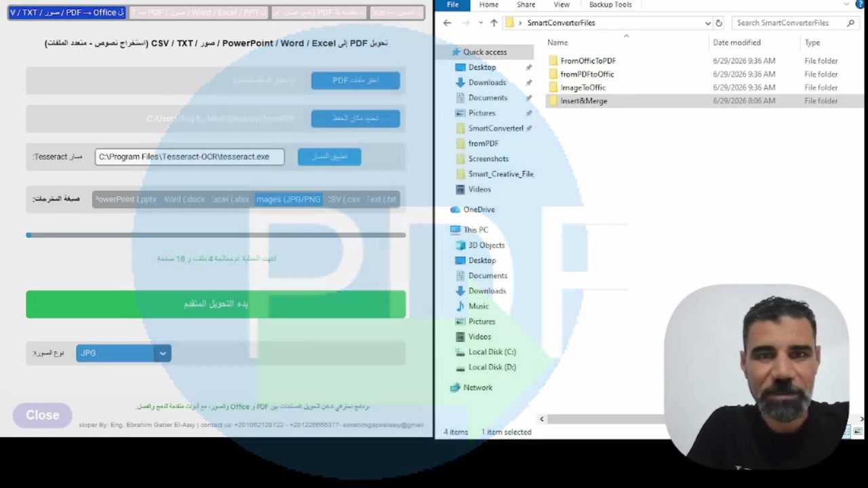
Task: Open the recent locations dropdown arrow
Action: pos(481,23)
